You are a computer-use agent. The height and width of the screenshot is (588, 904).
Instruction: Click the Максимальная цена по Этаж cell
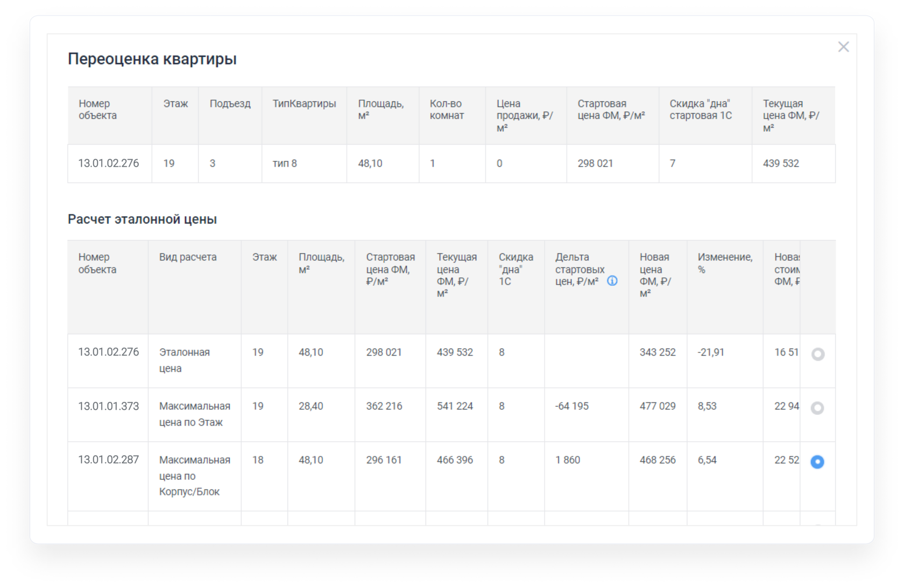pyautogui.click(x=195, y=414)
